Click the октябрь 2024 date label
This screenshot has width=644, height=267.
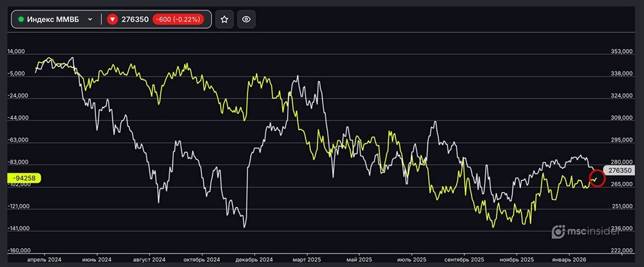pos(202,260)
